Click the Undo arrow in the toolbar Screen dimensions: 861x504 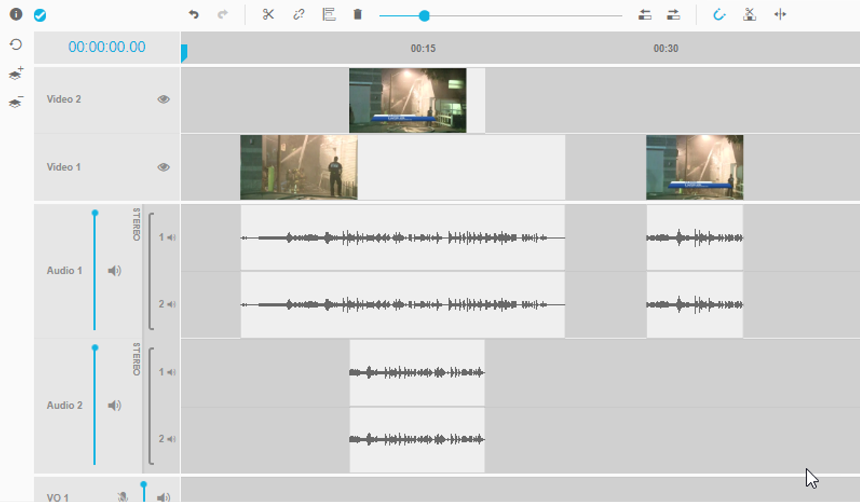(x=193, y=14)
